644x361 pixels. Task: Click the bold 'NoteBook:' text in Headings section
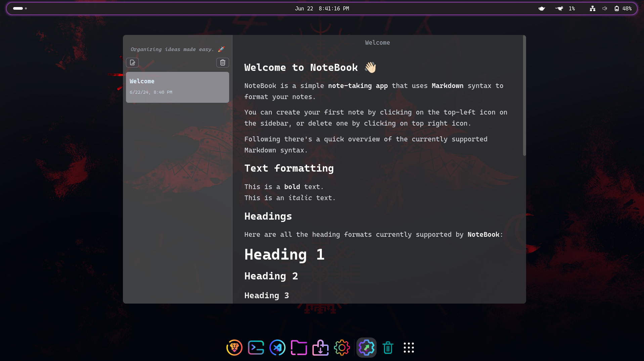485,234
